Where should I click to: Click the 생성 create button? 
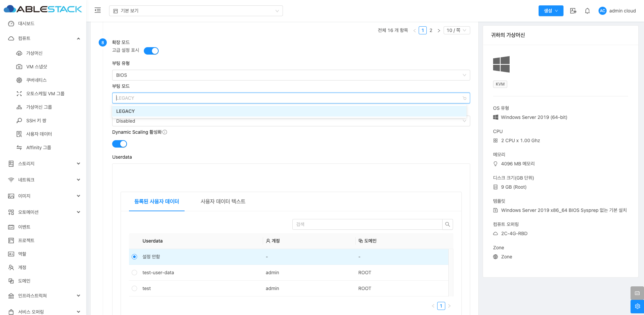(x=550, y=11)
